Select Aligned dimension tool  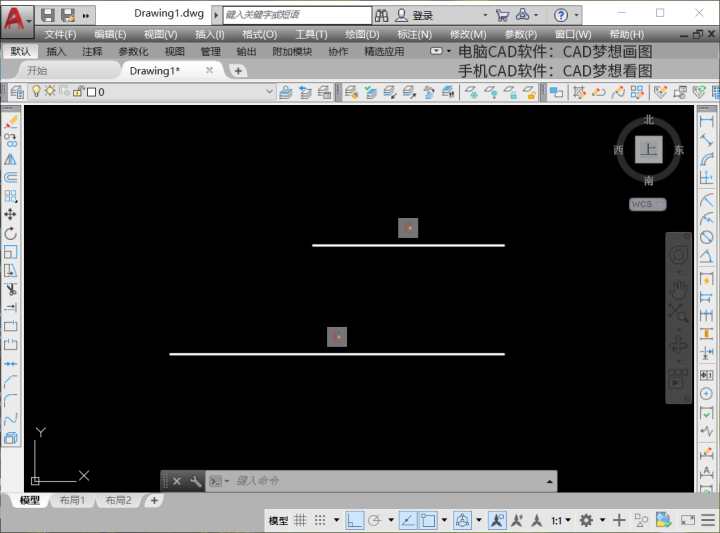tap(706, 140)
